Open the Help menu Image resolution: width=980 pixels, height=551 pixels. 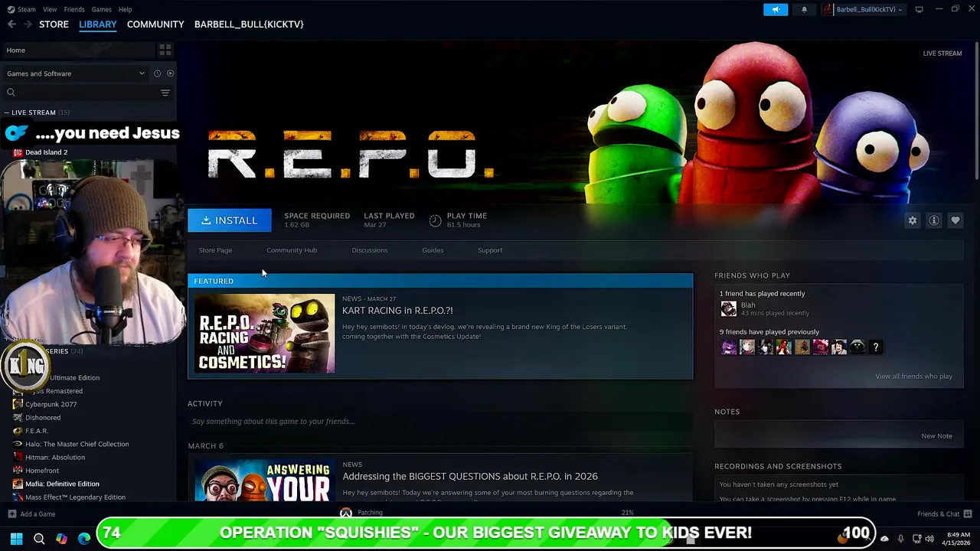[x=125, y=9]
